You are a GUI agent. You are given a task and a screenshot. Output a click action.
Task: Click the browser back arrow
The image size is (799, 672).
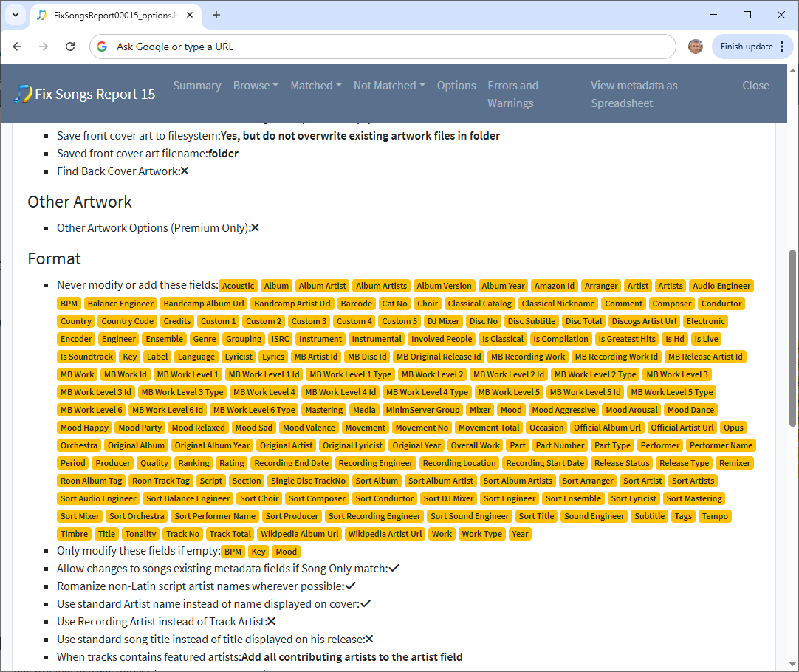tap(17, 47)
